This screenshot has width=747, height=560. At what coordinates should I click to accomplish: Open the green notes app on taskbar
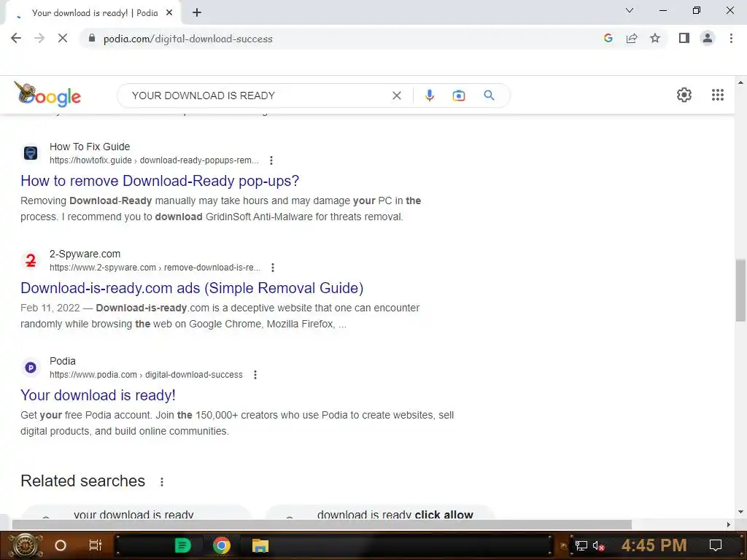pyautogui.click(x=182, y=545)
